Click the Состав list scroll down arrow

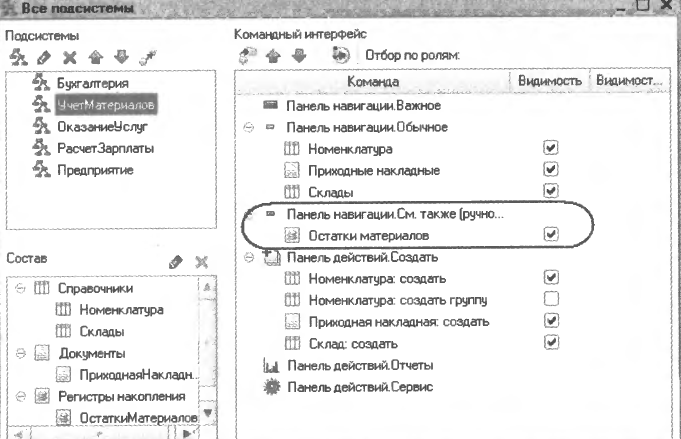(208, 413)
